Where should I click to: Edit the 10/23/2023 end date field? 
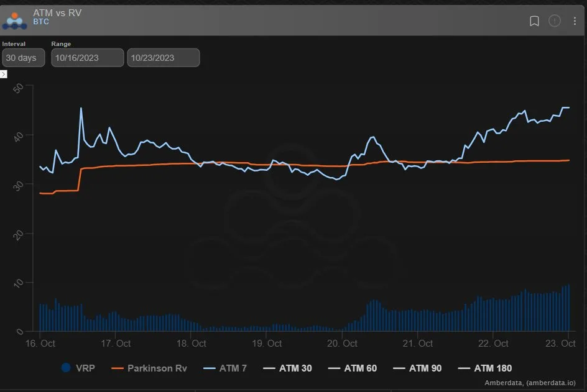pyautogui.click(x=163, y=58)
